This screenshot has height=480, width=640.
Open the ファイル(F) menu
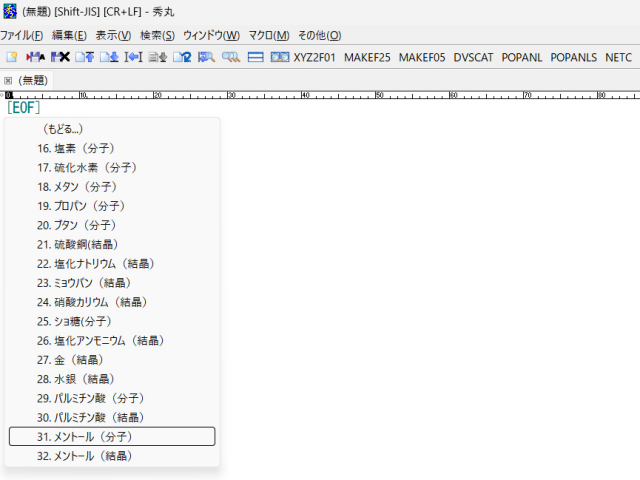[x=21, y=35]
